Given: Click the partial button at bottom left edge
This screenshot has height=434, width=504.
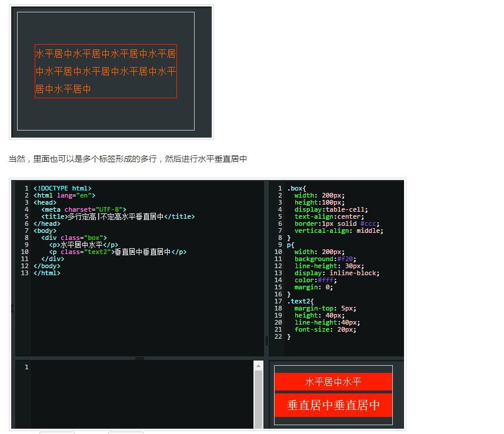Looking at the screenshot, I should point(56,432).
